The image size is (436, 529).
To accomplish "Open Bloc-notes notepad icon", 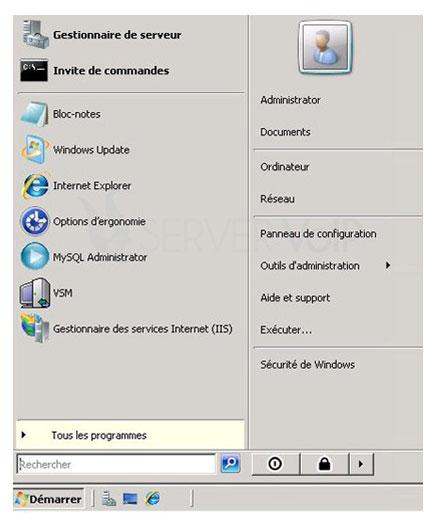I will point(34,114).
